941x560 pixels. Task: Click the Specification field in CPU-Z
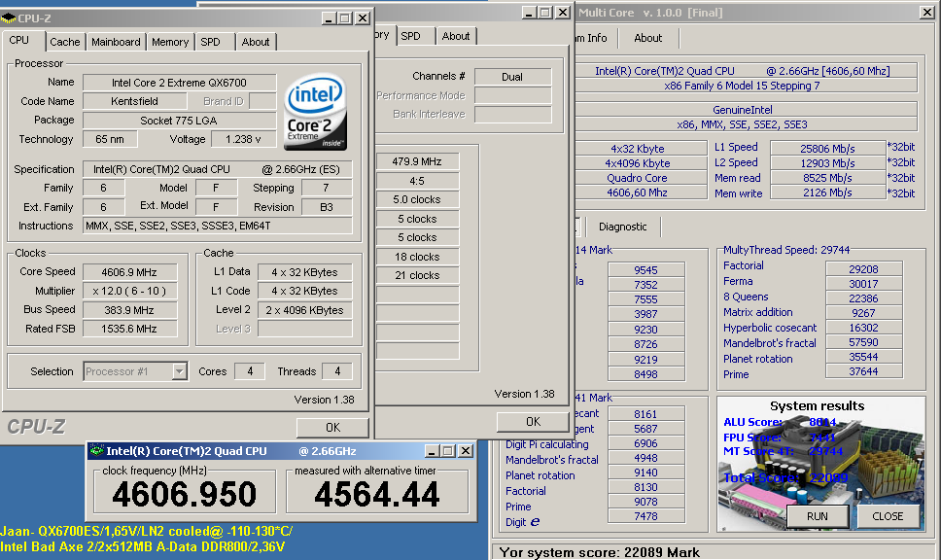(217, 169)
